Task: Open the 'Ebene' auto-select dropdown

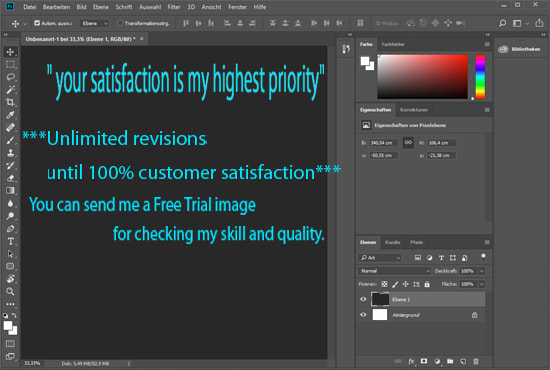Action: (x=95, y=23)
